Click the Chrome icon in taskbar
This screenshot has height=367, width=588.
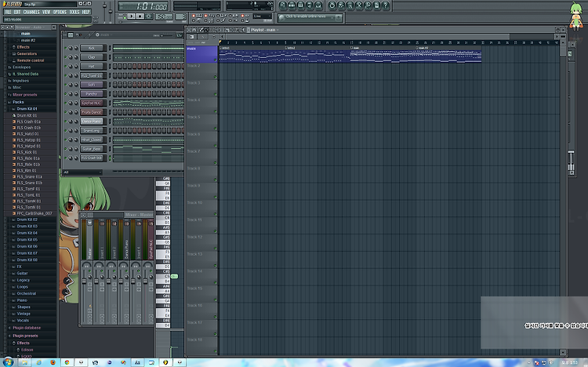[67, 362]
